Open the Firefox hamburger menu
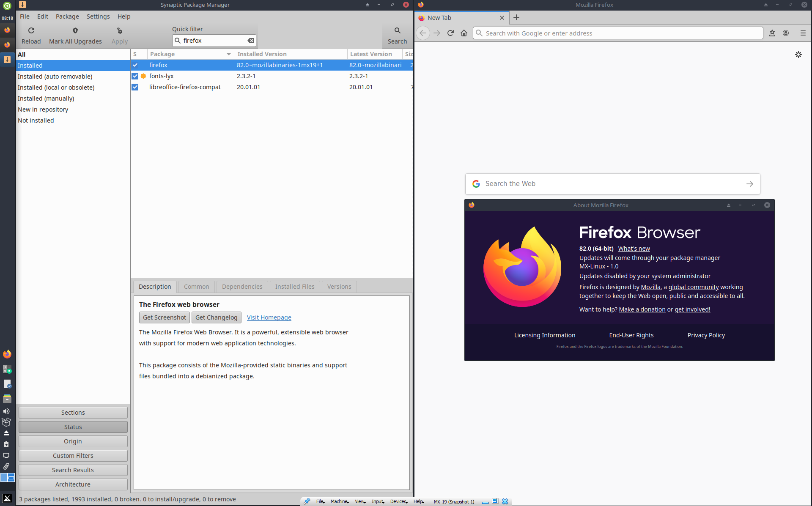812x506 pixels. click(803, 33)
